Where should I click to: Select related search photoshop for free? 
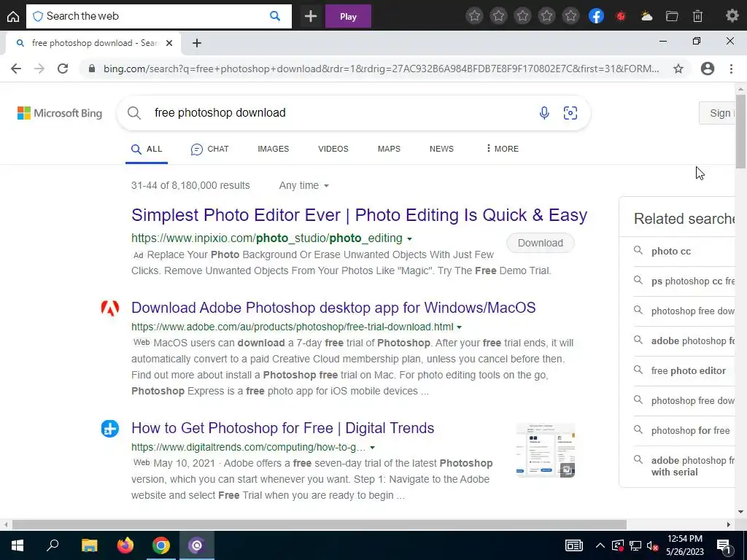(690, 431)
